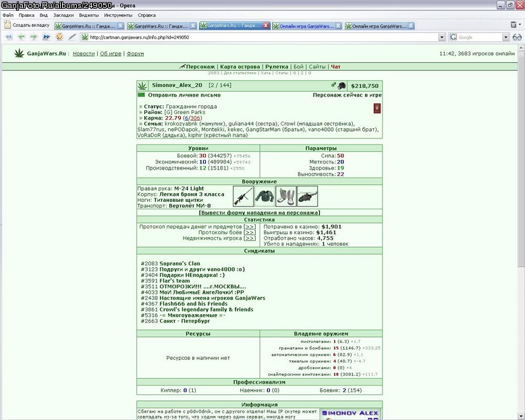Click the send mail envelope icon
The image size is (525, 420).
pyautogui.click(x=141, y=95)
